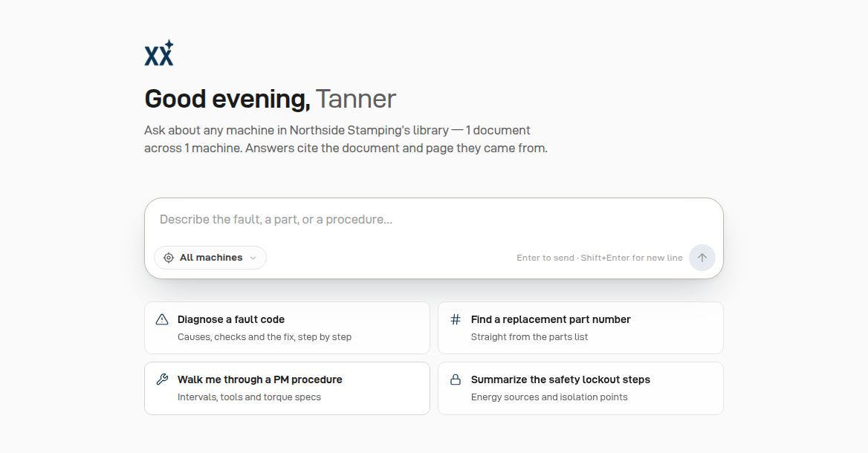Viewport: 868px width, 453px height.
Task: Click the send arrow button
Action: [x=702, y=258]
